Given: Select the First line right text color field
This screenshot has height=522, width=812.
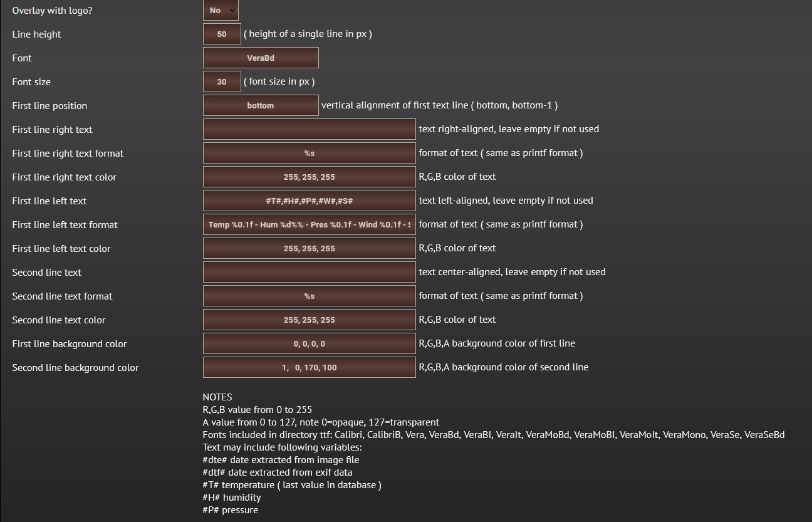Looking at the screenshot, I should click(309, 177).
